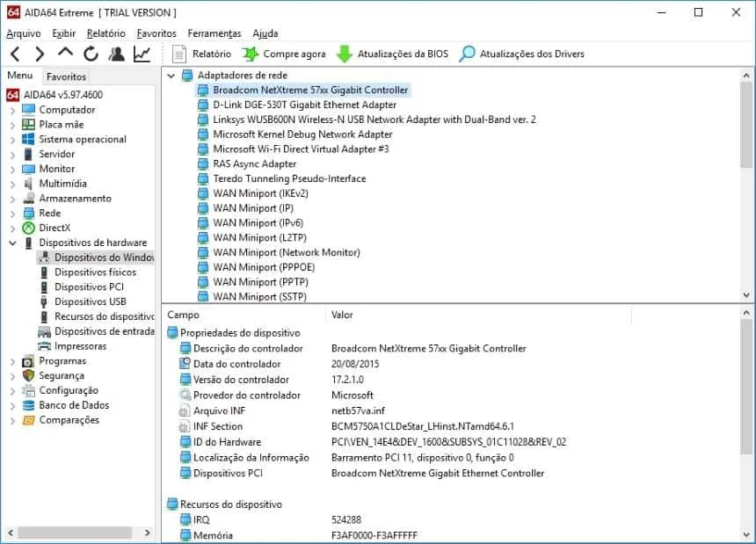Select Recursos do dispositivo in the sidebar tree
756x544 pixels.
pyautogui.click(x=97, y=316)
